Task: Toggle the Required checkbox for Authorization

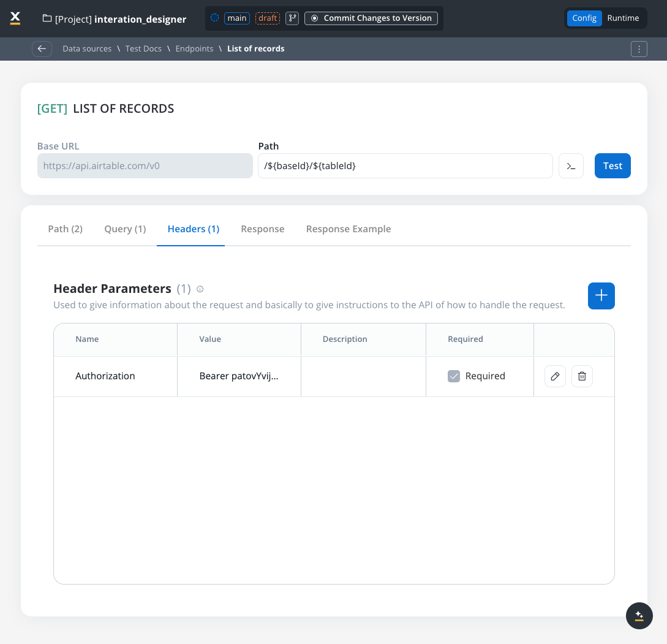Action: 453,376
